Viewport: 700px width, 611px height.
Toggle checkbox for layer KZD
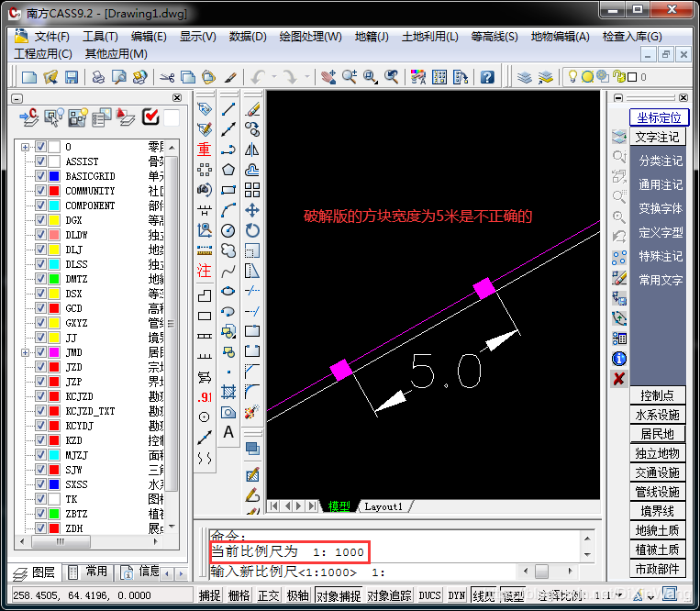pos(40,440)
